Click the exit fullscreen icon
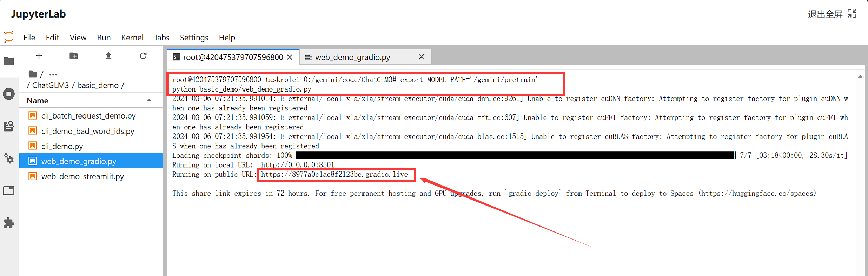868x276 pixels. coord(852,14)
